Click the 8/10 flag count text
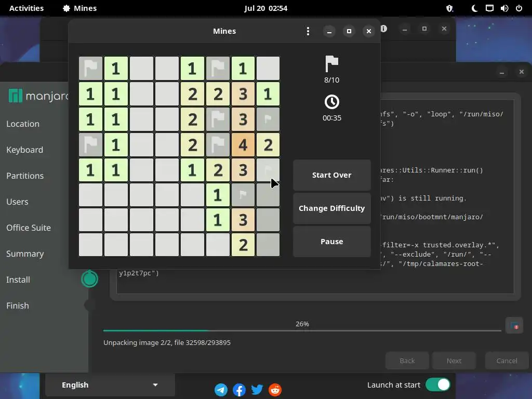Image resolution: width=532 pixels, height=399 pixels. tap(331, 80)
